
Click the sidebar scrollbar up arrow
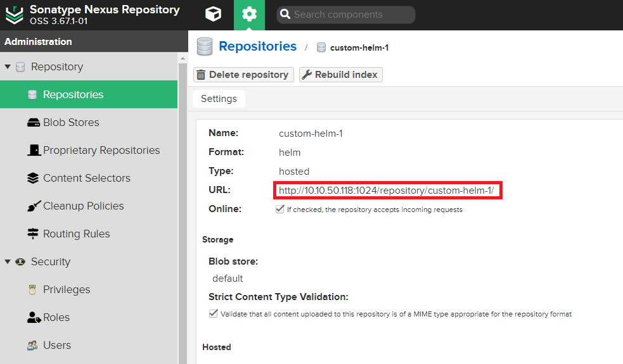[183, 58]
